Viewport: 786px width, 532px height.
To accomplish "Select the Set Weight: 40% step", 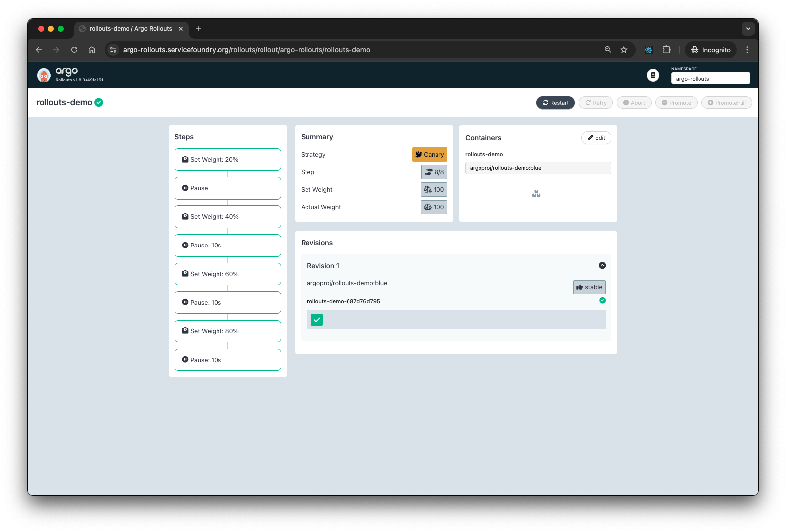I will 228,217.
